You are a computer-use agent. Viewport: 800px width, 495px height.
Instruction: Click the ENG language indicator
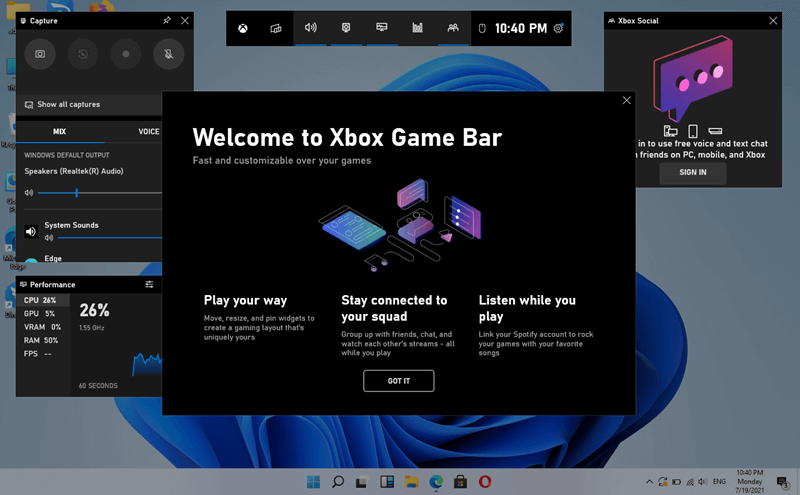[x=719, y=481]
